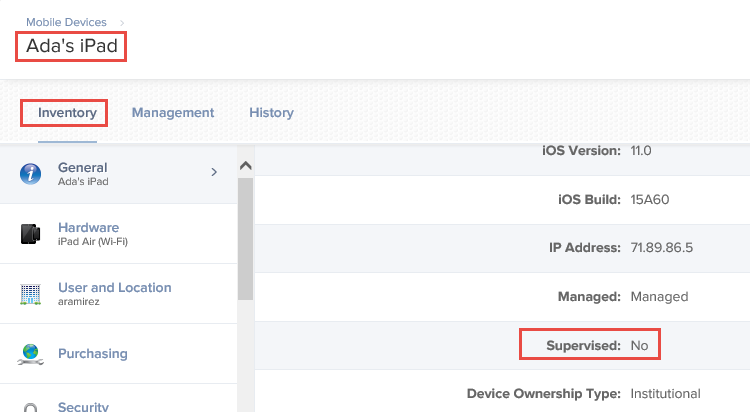Click the chevron next to General
This screenshot has width=750, height=412.
coord(214,172)
